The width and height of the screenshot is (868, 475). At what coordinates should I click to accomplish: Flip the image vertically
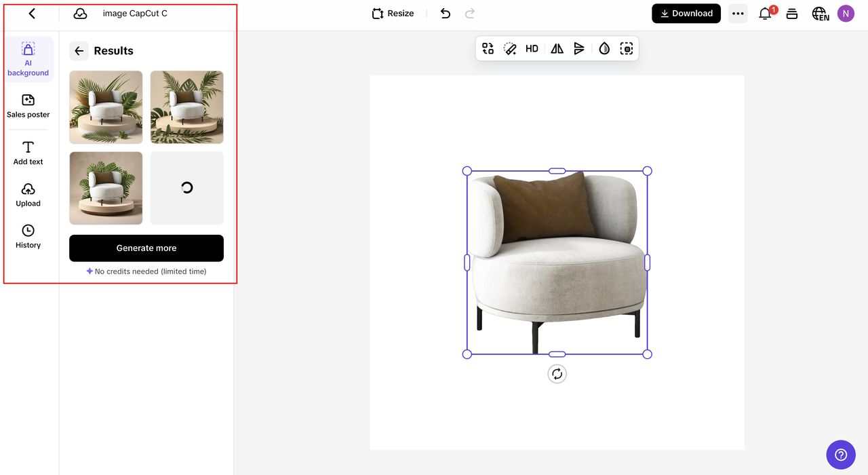click(x=578, y=48)
